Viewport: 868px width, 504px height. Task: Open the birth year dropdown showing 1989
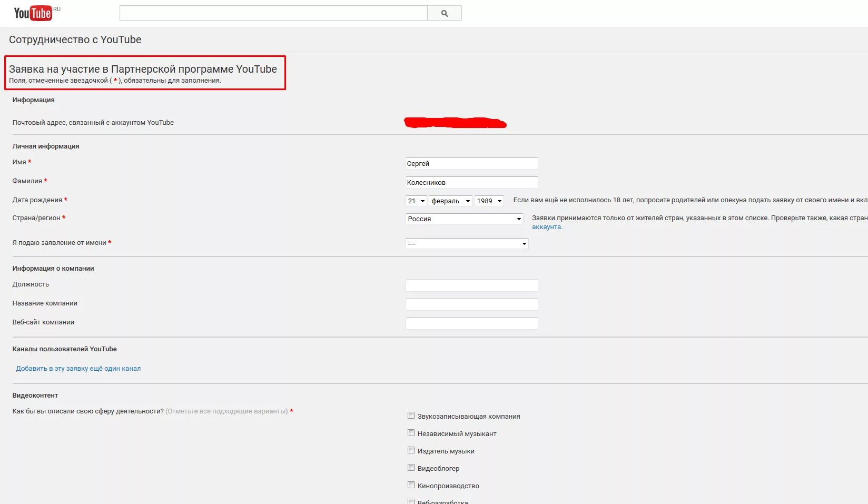tap(489, 201)
